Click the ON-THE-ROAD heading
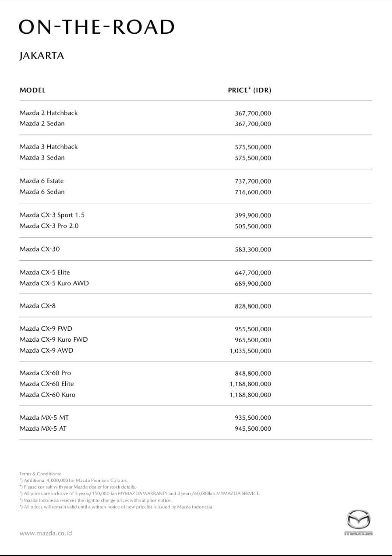 [x=96, y=27]
